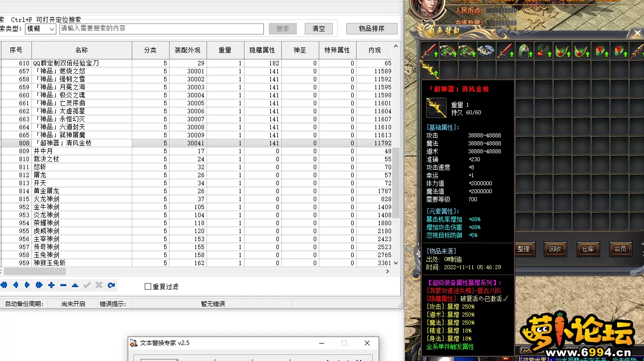Select the 主宰神剑 row
The image size is (644, 361).
tap(196, 239)
